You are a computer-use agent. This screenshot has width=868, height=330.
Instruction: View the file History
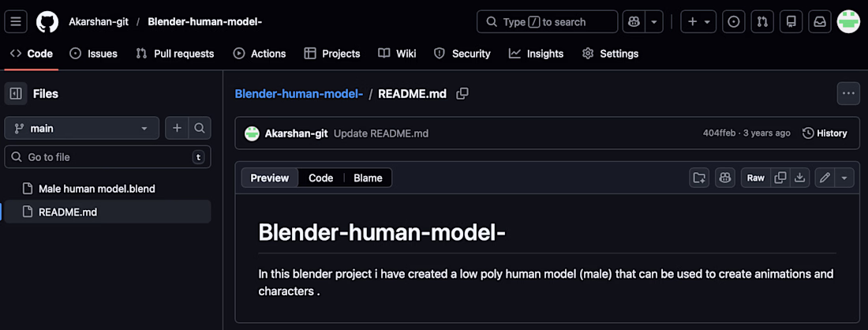pos(825,133)
